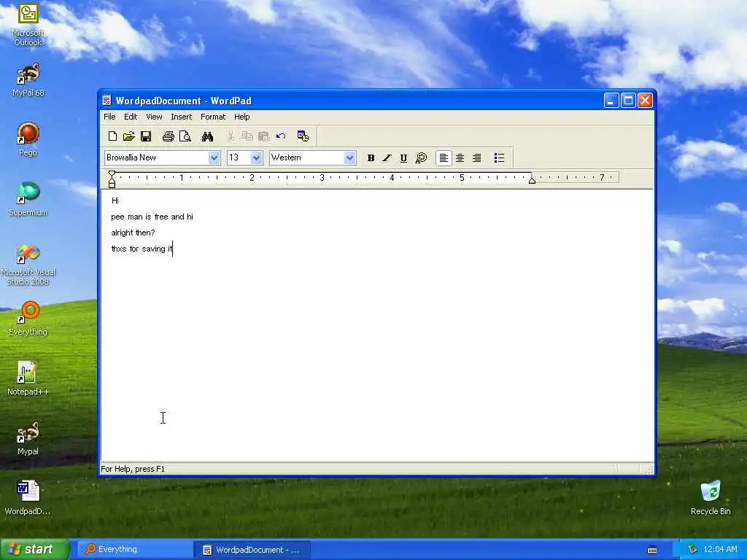Viewport: 747px width, 560px height.
Task: Click the Cut scissors icon
Action: pos(231,136)
